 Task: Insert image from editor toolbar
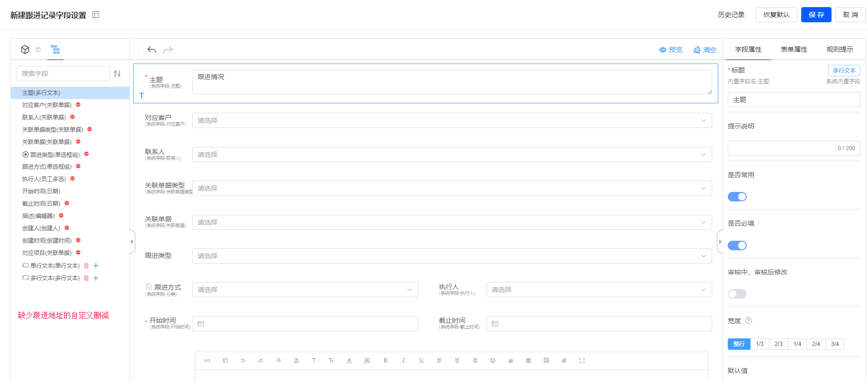click(546, 361)
